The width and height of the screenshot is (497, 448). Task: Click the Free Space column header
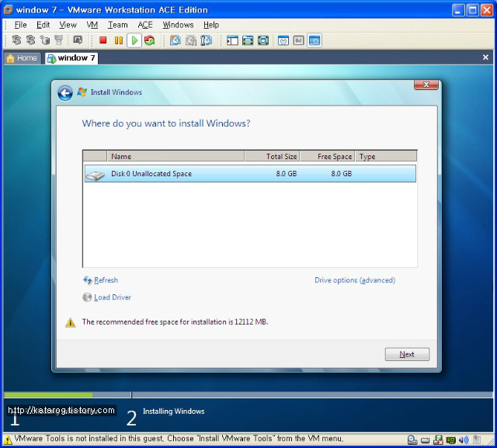(328, 157)
